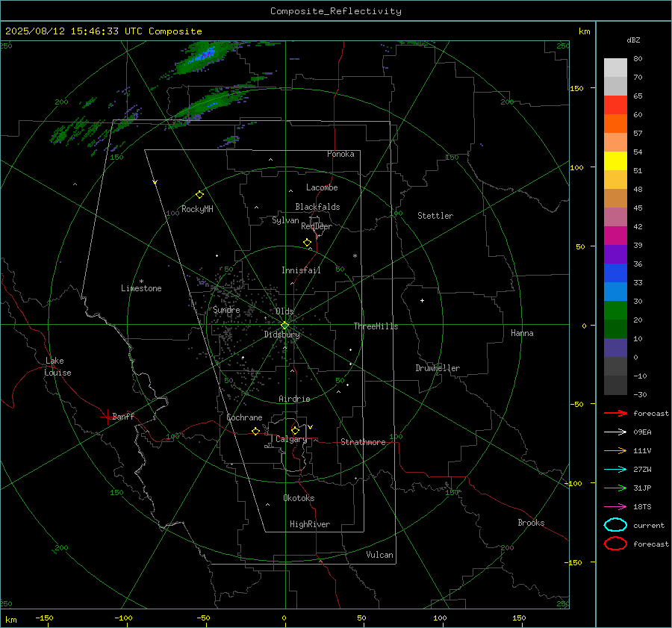Viewport: 672px width, 628px height.
Task: Click the green 31JP arrow icon
Action: (x=615, y=488)
